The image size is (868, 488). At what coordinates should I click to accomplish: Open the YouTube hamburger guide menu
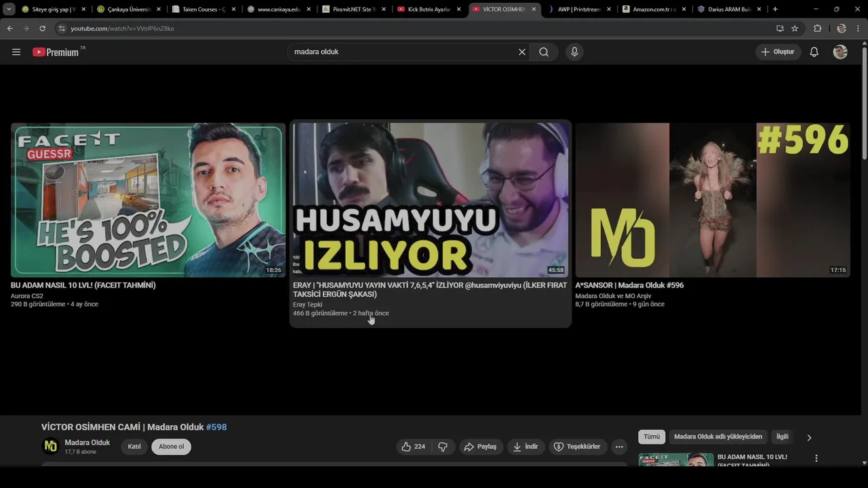click(x=16, y=52)
